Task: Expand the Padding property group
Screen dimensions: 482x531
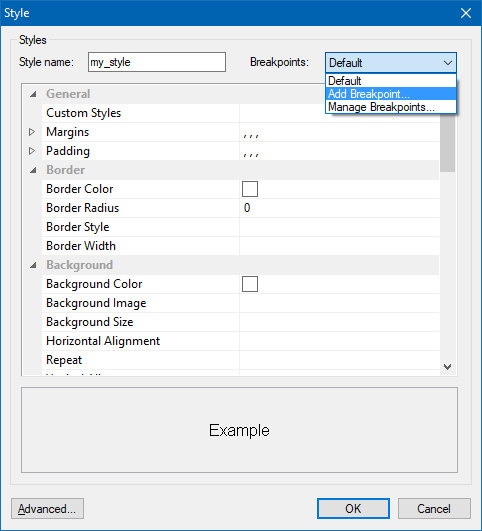Action: tap(32, 151)
